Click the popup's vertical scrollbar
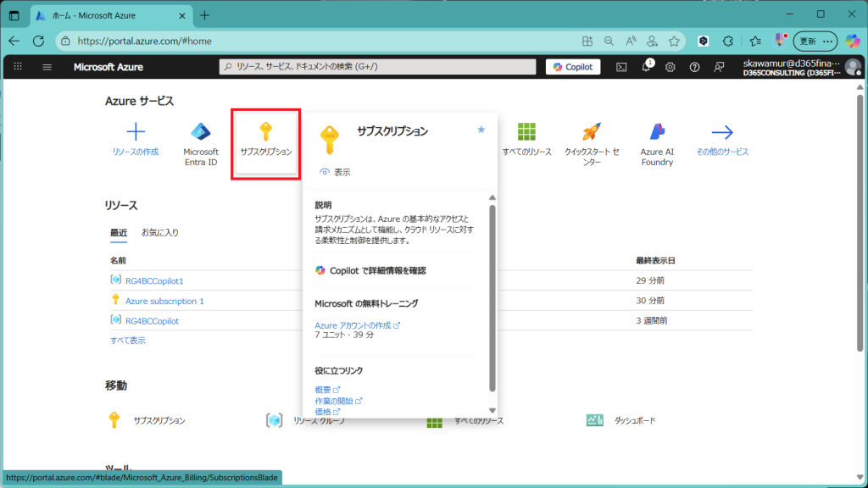Screen dimensions: 868x488 tap(492, 297)
